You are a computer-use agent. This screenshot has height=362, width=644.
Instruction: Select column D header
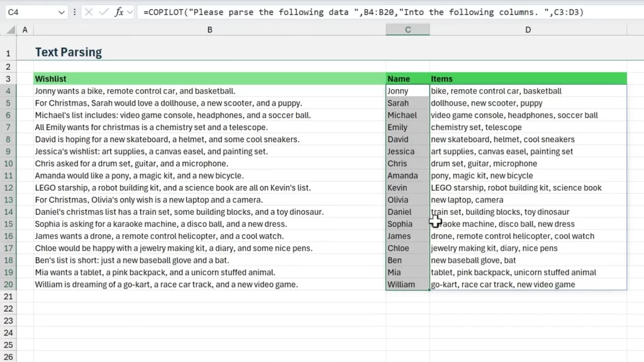tap(528, 30)
